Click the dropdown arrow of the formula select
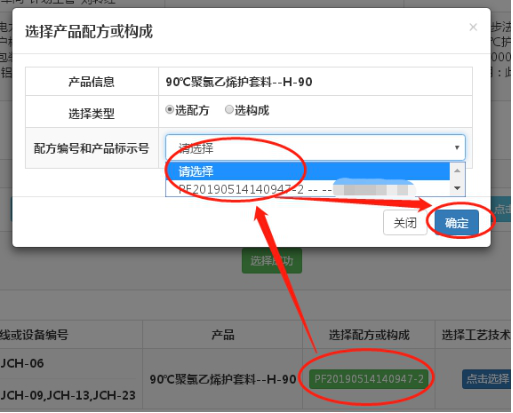The image size is (513, 413). point(457,148)
